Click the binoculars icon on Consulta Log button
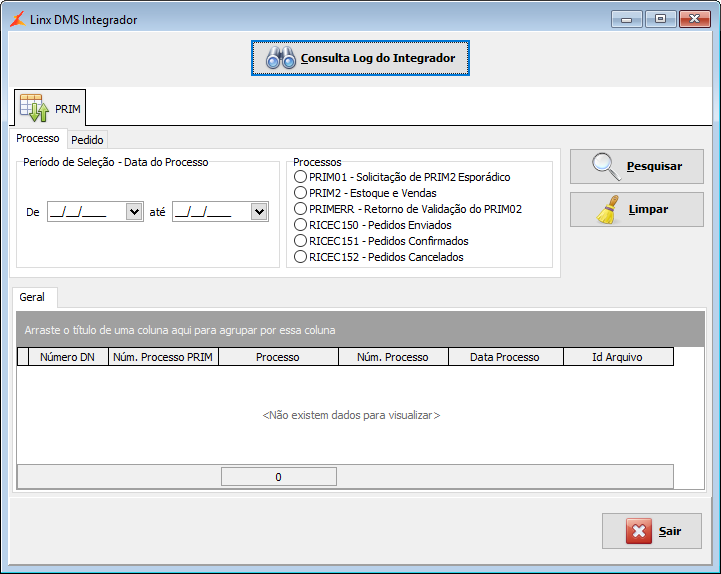The height and width of the screenshot is (574, 721). (x=280, y=58)
